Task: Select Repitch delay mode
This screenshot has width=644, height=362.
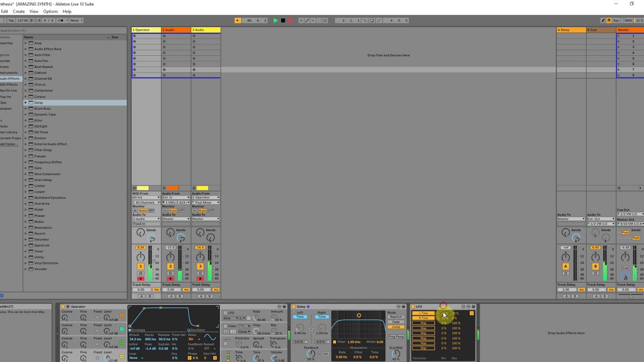Action: (396, 317)
